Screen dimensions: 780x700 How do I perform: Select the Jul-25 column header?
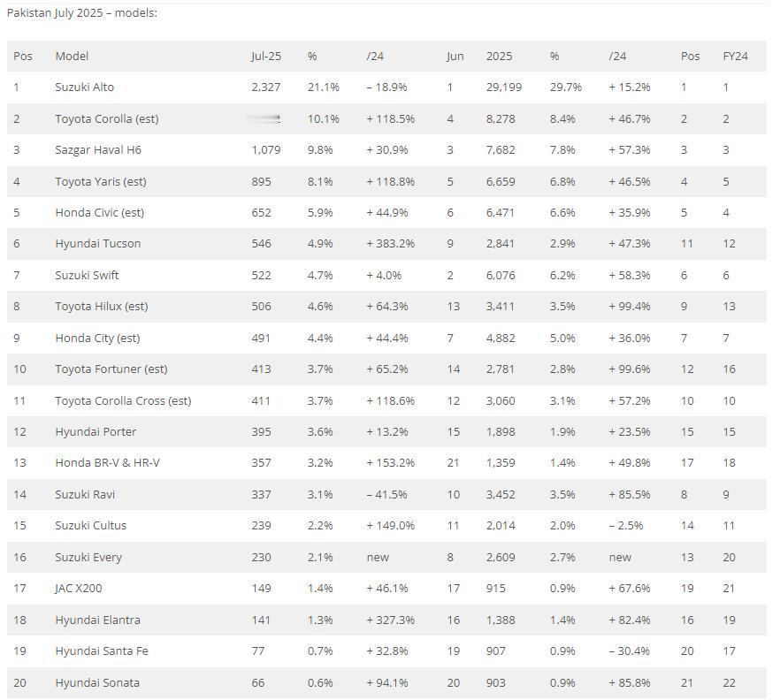point(266,57)
